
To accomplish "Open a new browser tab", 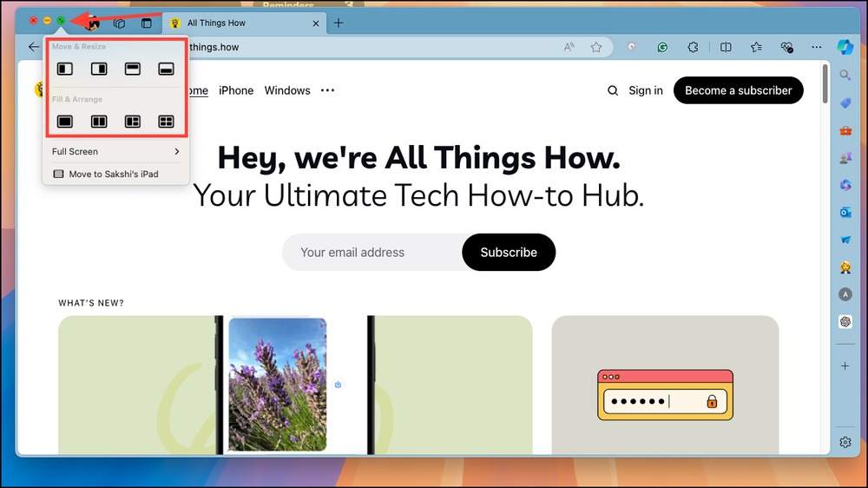I will pos(339,23).
